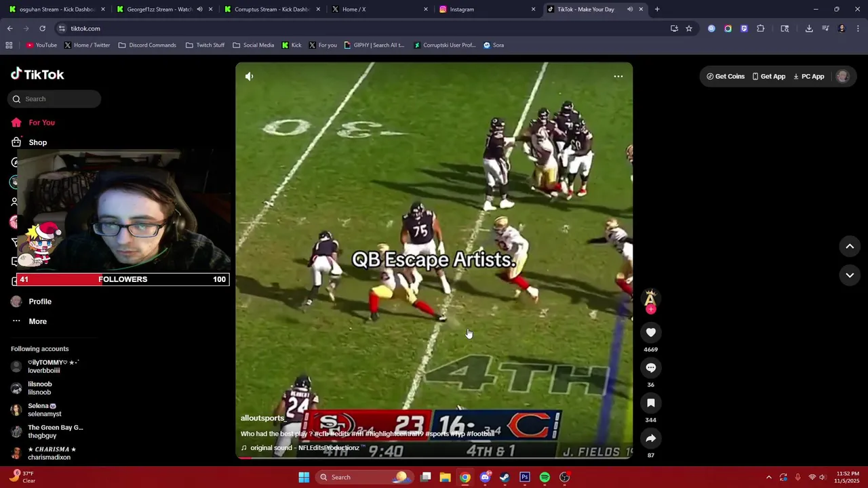Mute the Georgef1zz tab audio icon

199,9
